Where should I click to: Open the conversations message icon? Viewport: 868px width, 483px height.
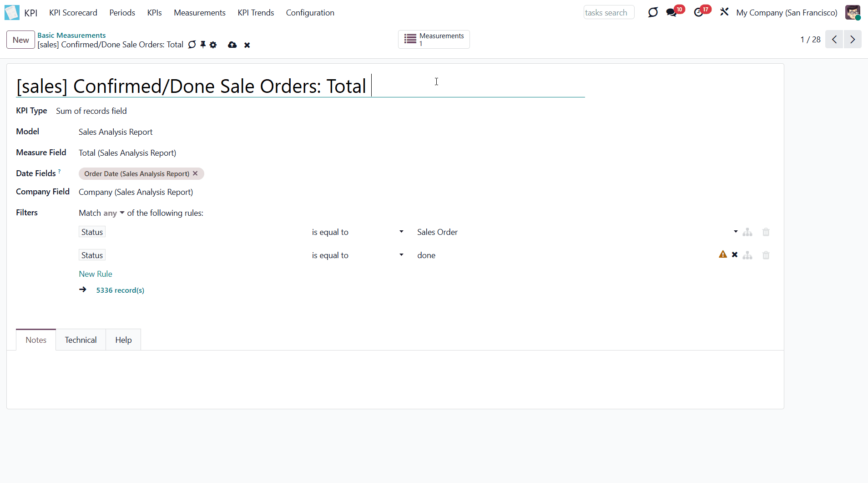click(x=671, y=12)
